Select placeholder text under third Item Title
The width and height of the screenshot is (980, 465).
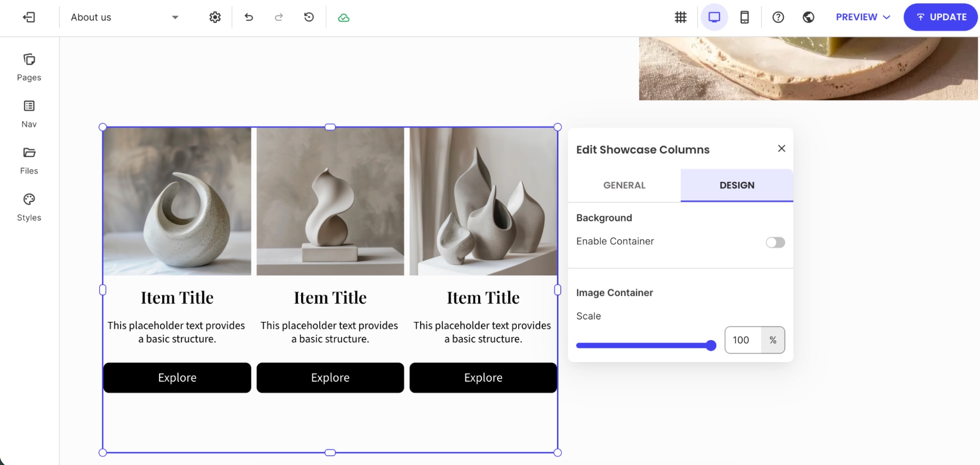482,332
